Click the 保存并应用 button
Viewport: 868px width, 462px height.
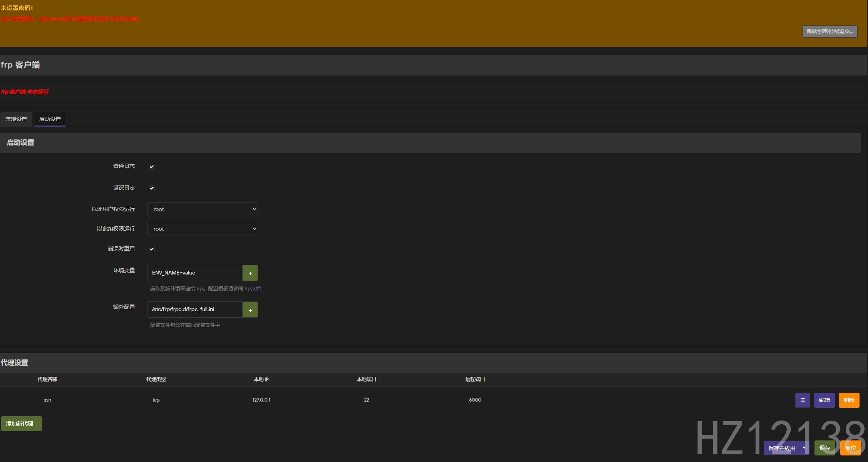[x=781, y=448]
